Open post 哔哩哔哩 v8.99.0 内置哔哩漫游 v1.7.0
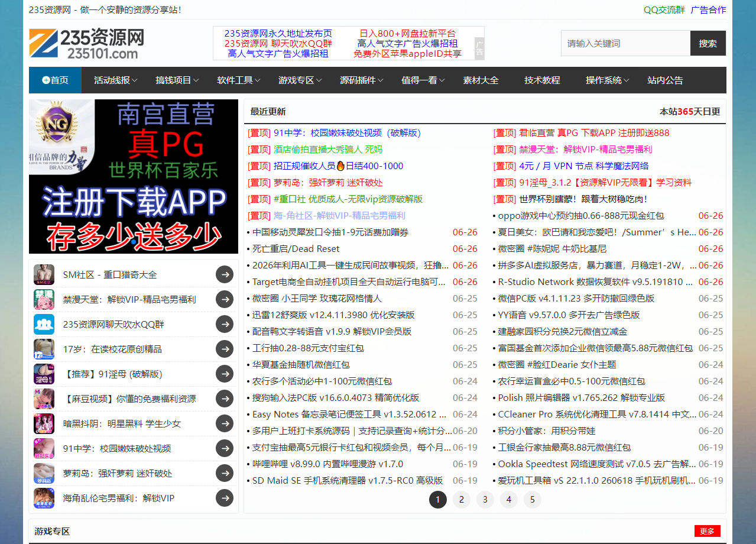This screenshot has height=544, width=756. click(x=327, y=464)
